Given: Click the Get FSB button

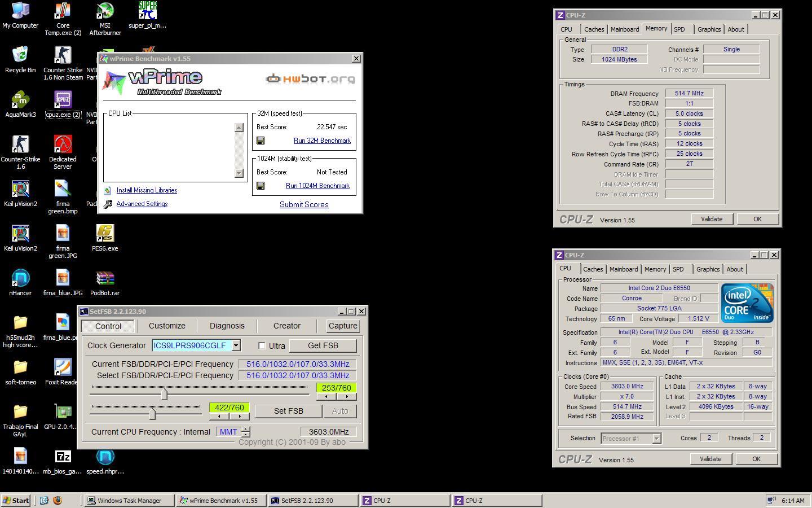Looking at the screenshot, I should pyautogui.click(x=323, y=345).
